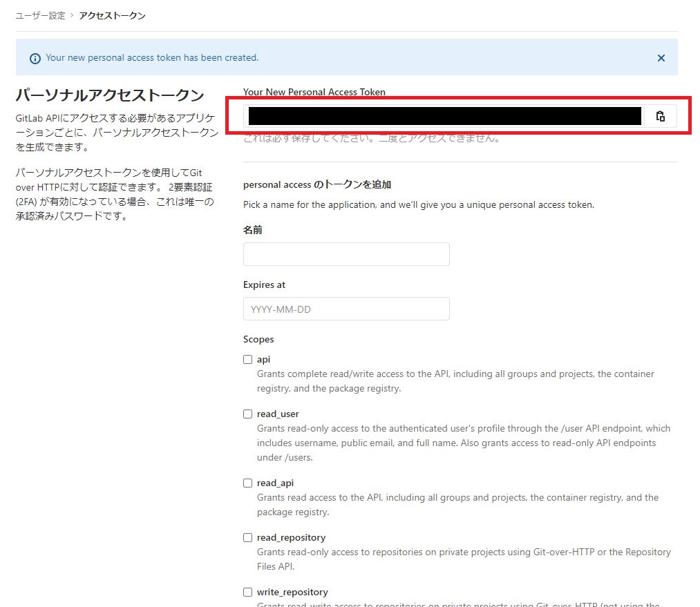This screenshot has height=607, width=700.
Task: Copy the personal access token to clipboard
Action: click(661, 117)
